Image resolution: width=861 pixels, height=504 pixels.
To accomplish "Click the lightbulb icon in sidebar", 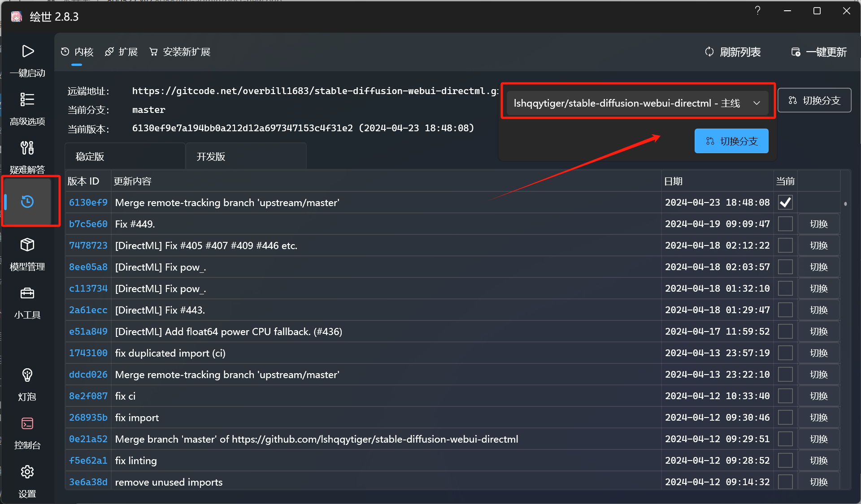I will [27, 375].
